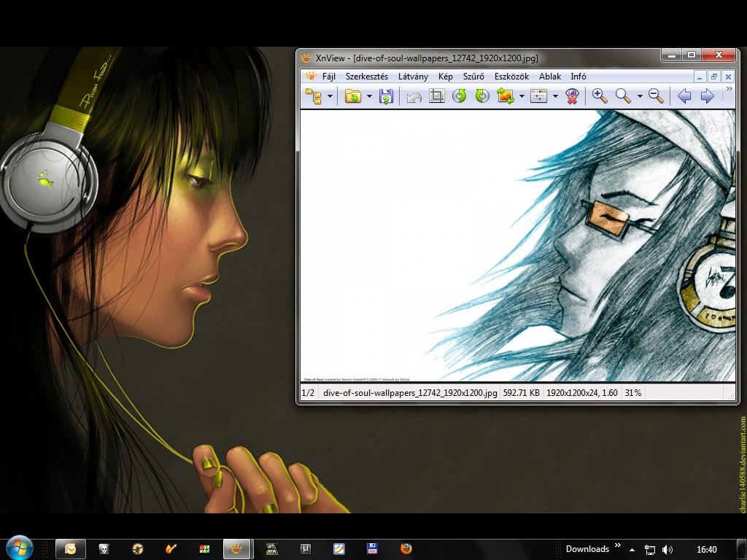Click the 31% zoom status entry
The image size is (747, 560).
pos(633,393)
